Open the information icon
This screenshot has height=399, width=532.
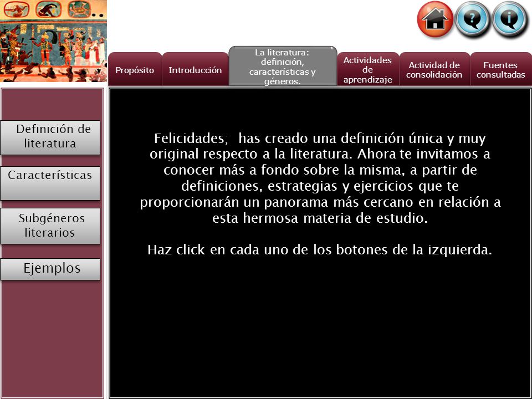509,19
